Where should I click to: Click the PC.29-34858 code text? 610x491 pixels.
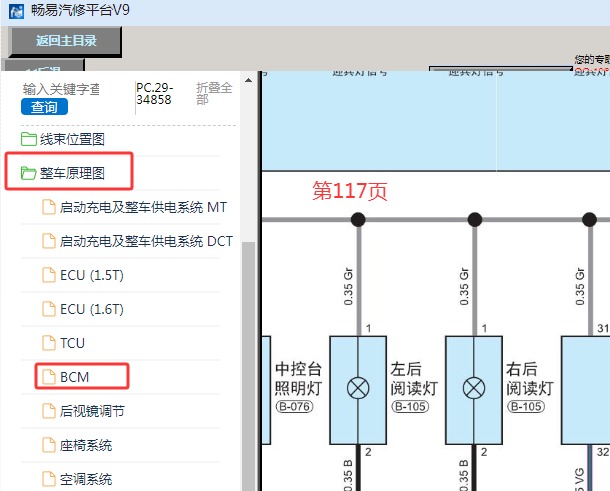coord(154,94)
